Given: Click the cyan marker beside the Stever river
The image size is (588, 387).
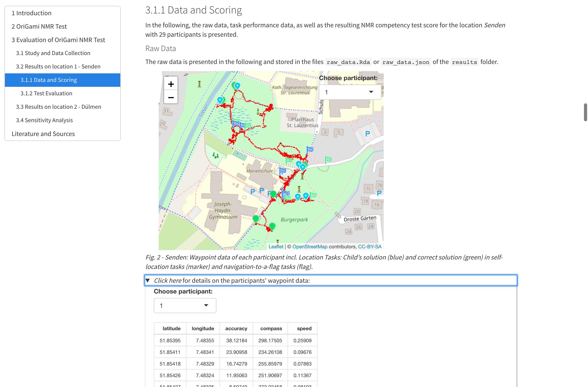Looking at the screenshot, I should [x=220, y=100].
